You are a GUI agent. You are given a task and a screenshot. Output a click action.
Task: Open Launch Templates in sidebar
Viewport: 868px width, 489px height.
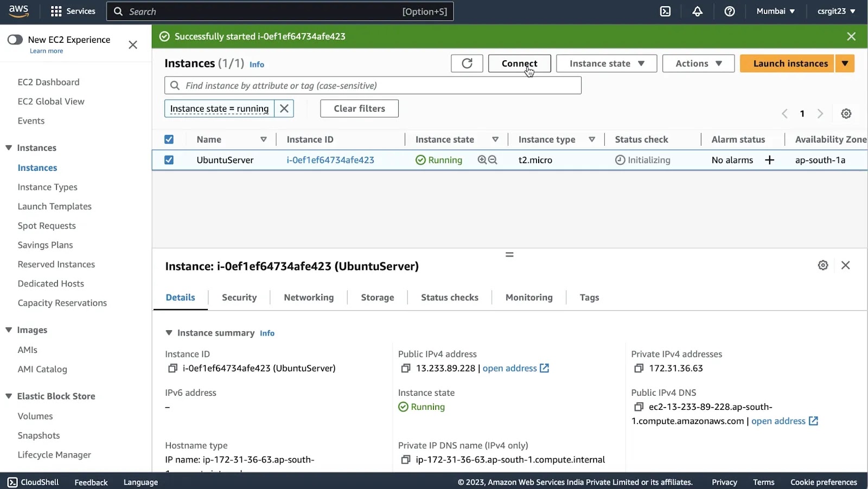(x=54, y=206)
